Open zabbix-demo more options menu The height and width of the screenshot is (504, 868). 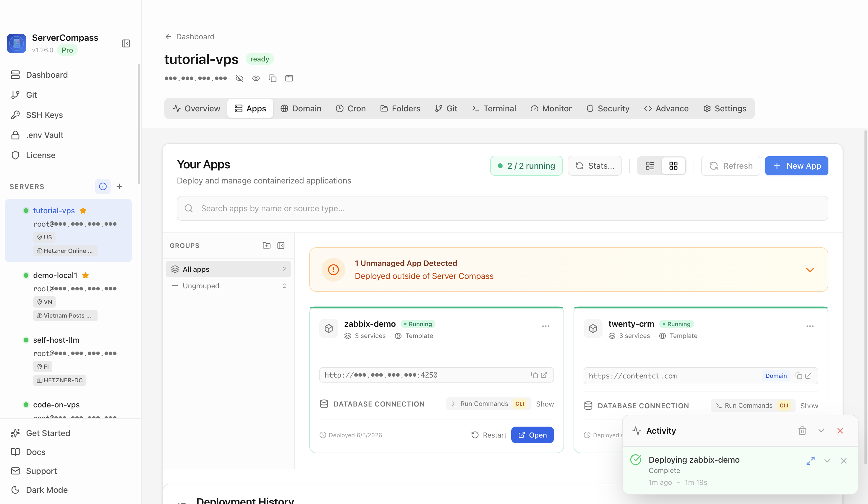click(545, 326)
